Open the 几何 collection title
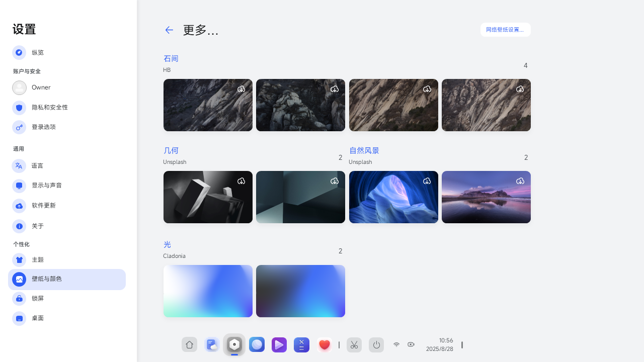This screenshot has height=362, width=644. click(x=171, y=151)
